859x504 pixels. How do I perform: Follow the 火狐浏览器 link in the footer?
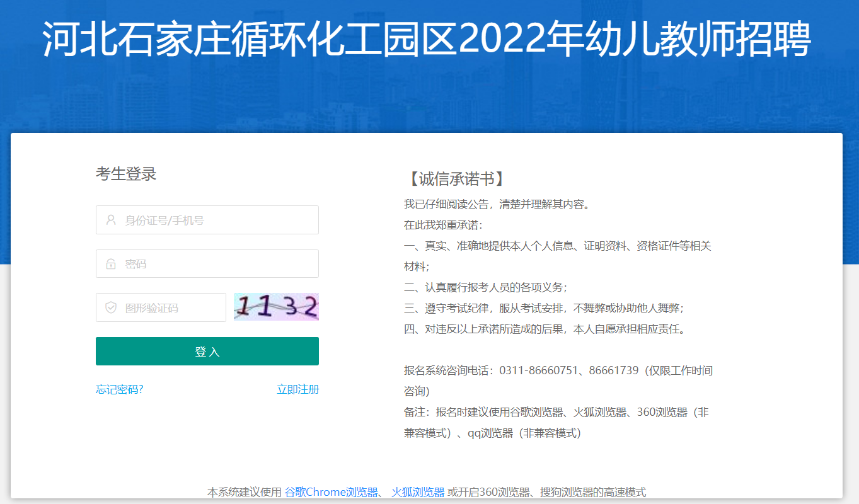coord(418,492)
